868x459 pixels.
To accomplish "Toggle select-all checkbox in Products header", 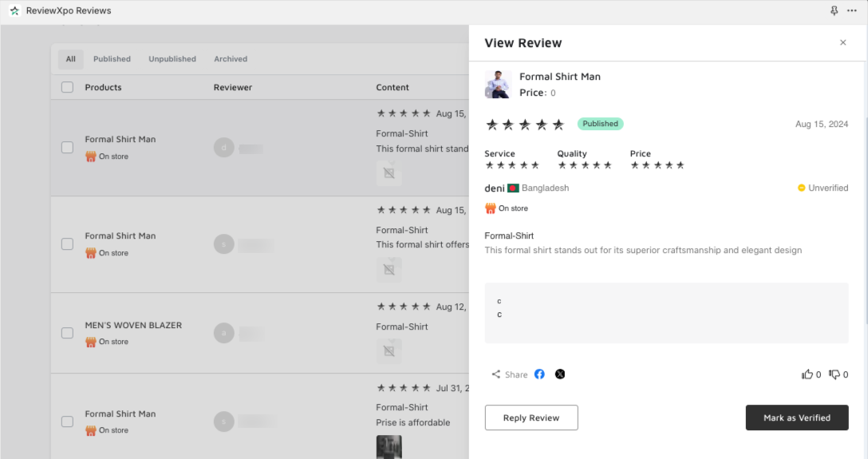I will (67, 87).
